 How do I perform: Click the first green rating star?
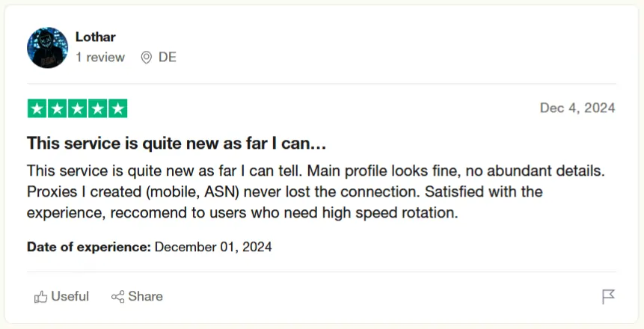[x=37, y=108]
